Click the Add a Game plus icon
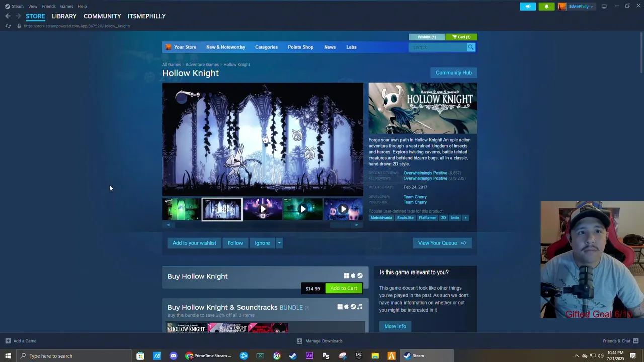Image resolution: width=644 pixels, height=362 pixels. click(8, 341)
